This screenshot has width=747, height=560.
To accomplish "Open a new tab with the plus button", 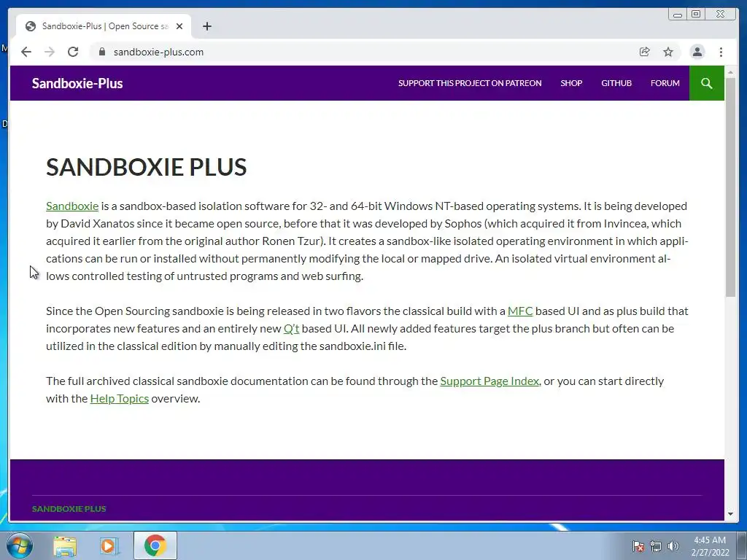I will (206, 26).
